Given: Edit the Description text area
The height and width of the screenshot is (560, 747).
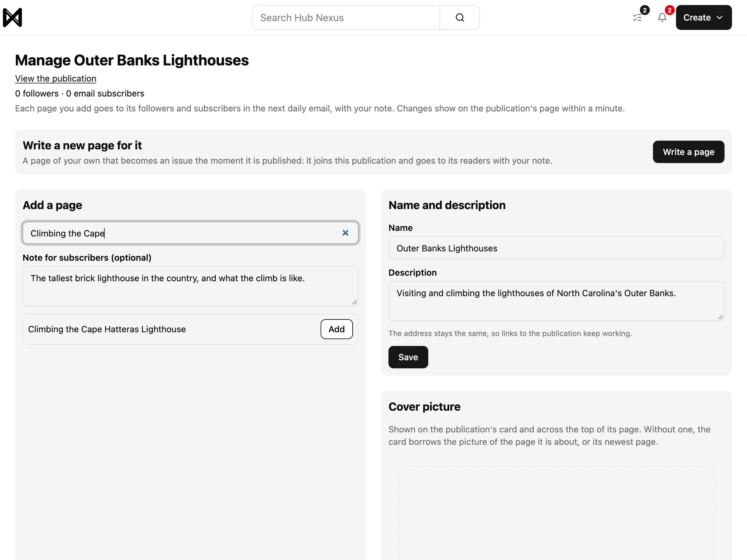Looking at the screenshot, I should point(556,301).
